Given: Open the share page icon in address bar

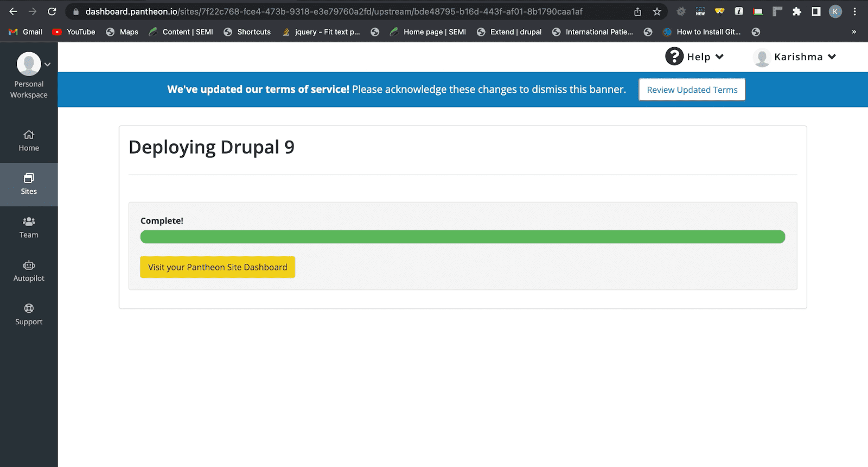Looking at the screenshot, I should (x=638, y=11).
